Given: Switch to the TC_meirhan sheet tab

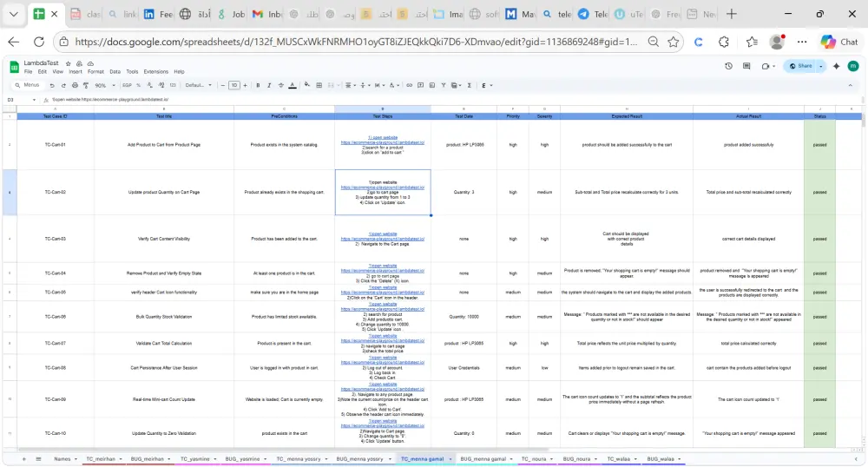Looking at the screenshot, I should [x=101, y=458].
